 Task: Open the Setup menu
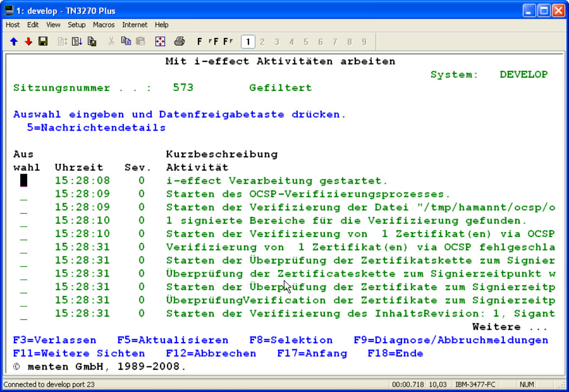(76, 25)
